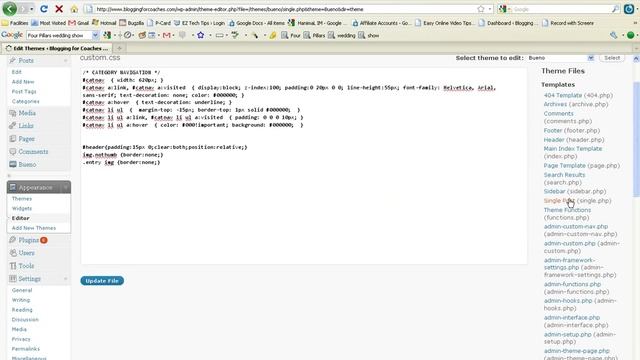Click the blue circular icon beside search box
Image resolution: width=640 pixels, height=360 pixels.
click(629, 9)
